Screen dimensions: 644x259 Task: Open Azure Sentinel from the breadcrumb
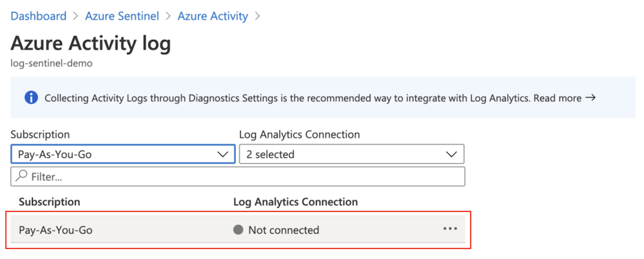tap(122, 16)
